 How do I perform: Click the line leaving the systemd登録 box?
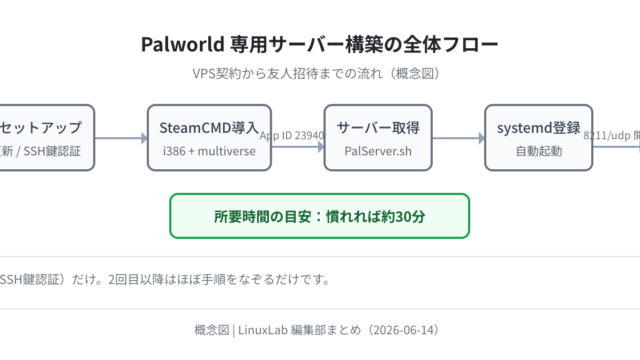616,147
